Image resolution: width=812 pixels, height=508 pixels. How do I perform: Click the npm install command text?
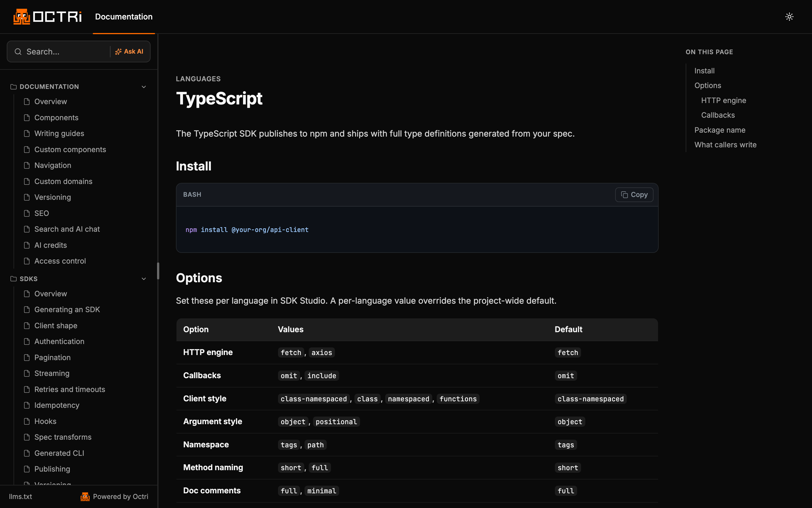tap(247, 230)
